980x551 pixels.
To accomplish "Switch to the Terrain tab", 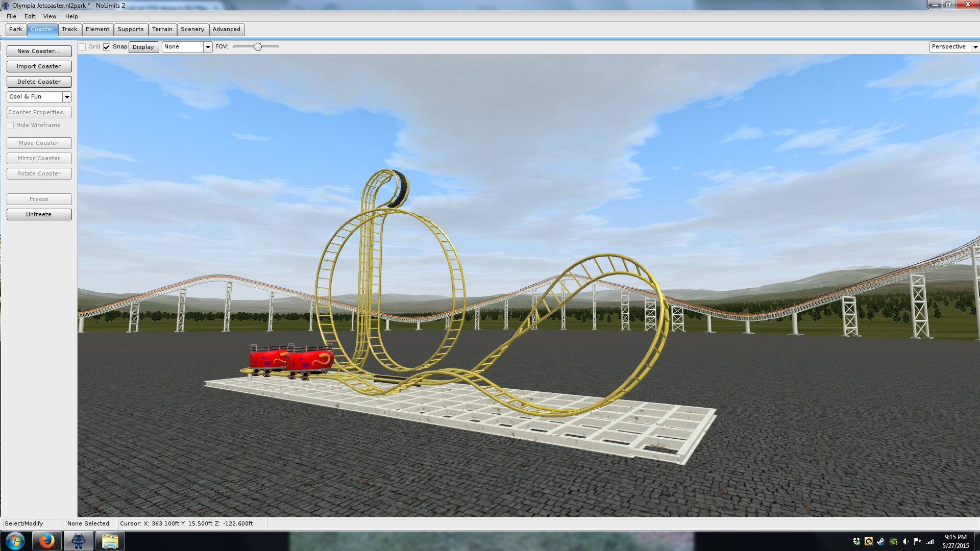I will coord(162,30).
